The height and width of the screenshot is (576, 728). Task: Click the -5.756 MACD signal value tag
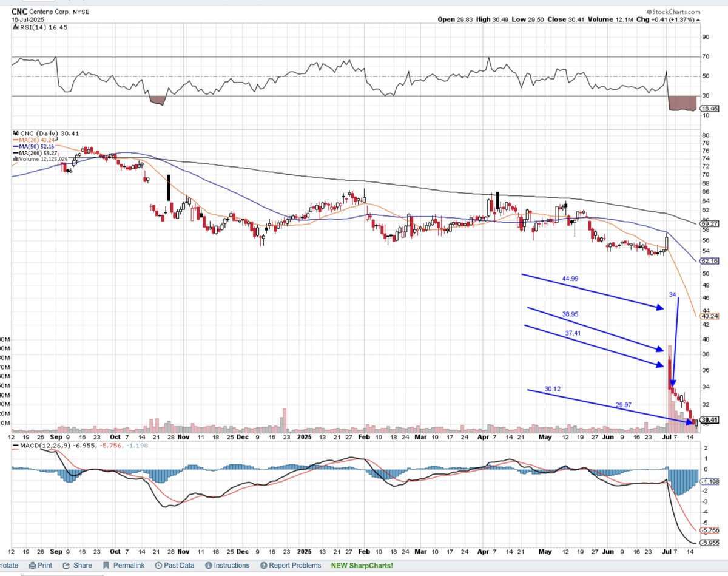tap(709, 529)
